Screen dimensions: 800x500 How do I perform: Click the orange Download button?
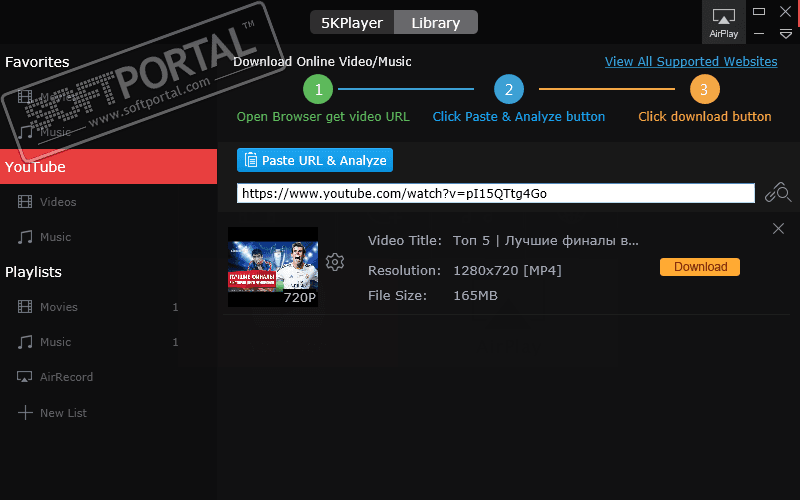(699, 267)
